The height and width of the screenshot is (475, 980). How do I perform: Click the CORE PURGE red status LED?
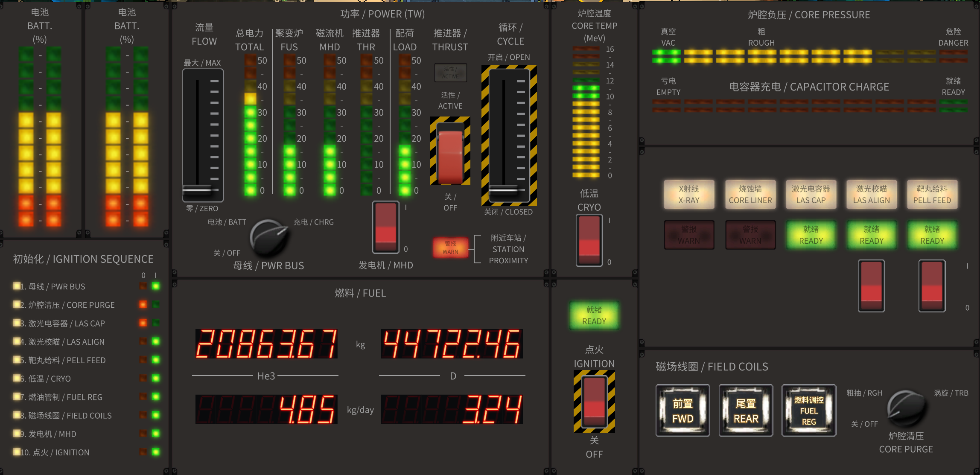[143, 304]
